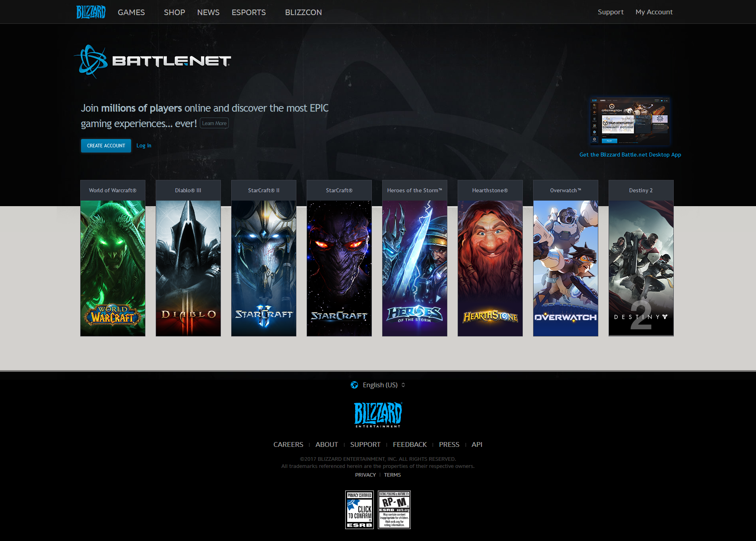
Task: Click the PRESS footer link
Action: (449, 444)
